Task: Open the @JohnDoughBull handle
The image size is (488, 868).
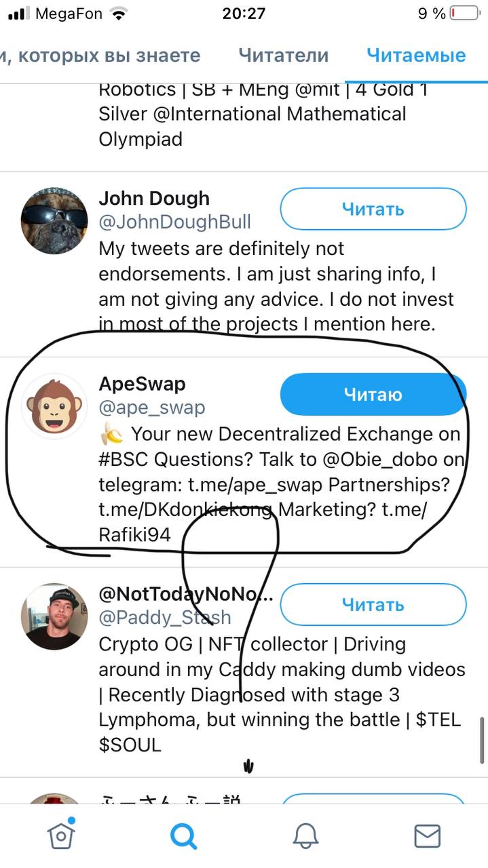Action: pyautogui.click(x=174, y=222)
